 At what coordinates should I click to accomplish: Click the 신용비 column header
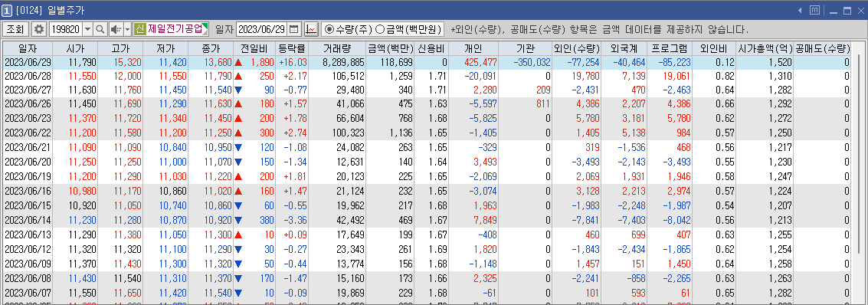tap(432, 48)
